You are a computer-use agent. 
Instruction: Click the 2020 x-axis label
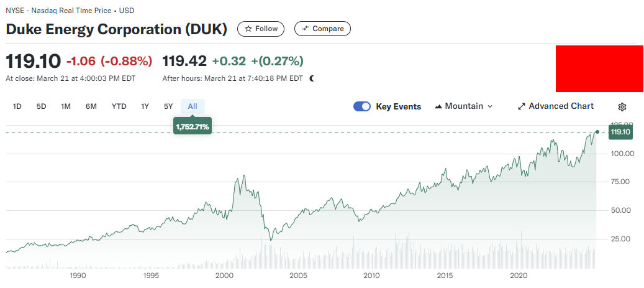pyautogui.click(x=519, y=276)
